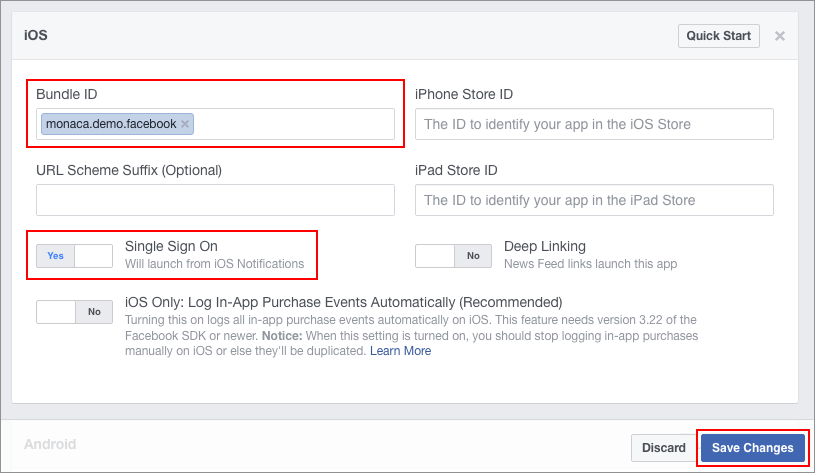Screen dimensions: 815x473
Task: Click the In-App Purchase Events setting title
Action: [x=344, y=302]
